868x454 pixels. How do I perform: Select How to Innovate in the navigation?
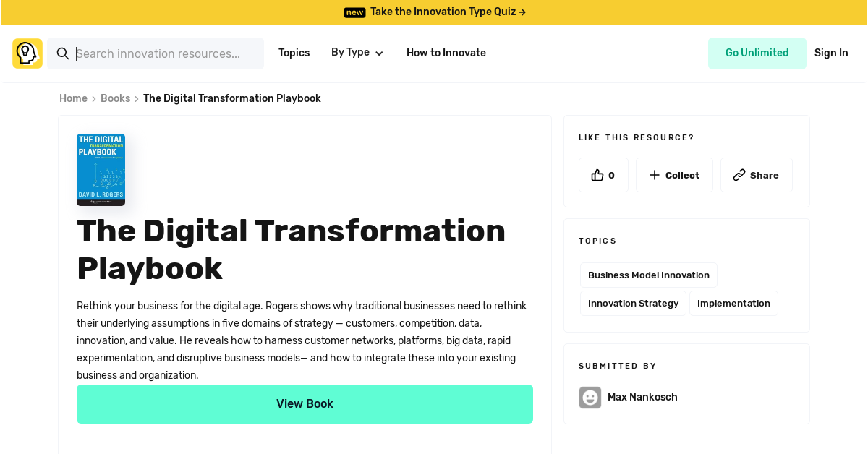446,53
